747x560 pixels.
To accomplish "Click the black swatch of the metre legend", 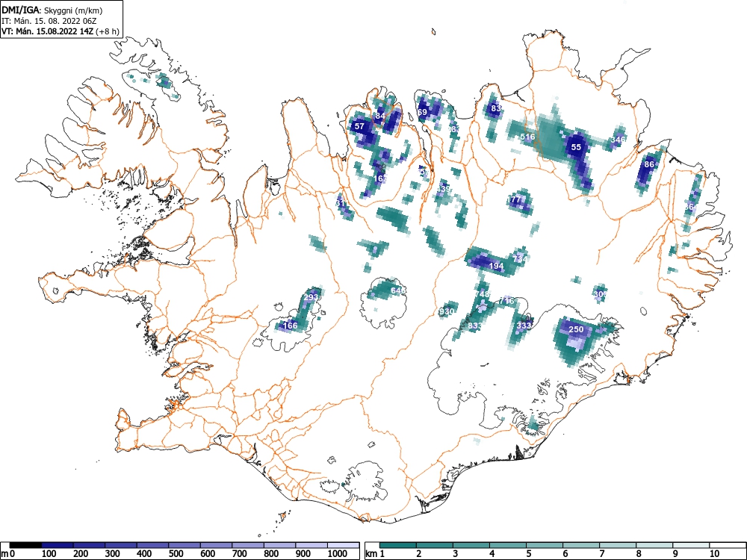I will [x=25, y=545].
